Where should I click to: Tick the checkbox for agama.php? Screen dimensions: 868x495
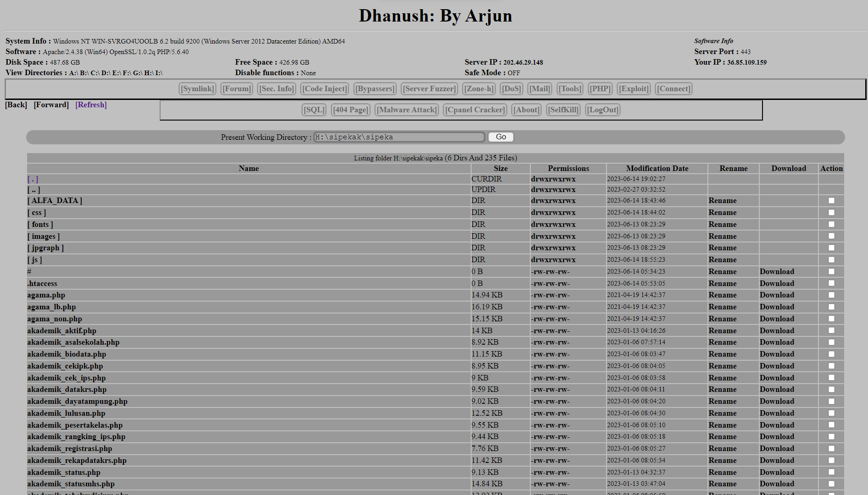(831, 295)
